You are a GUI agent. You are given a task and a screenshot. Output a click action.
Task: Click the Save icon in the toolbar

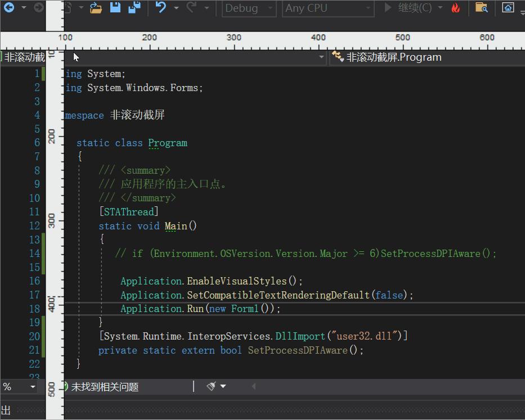coord(115,8)
